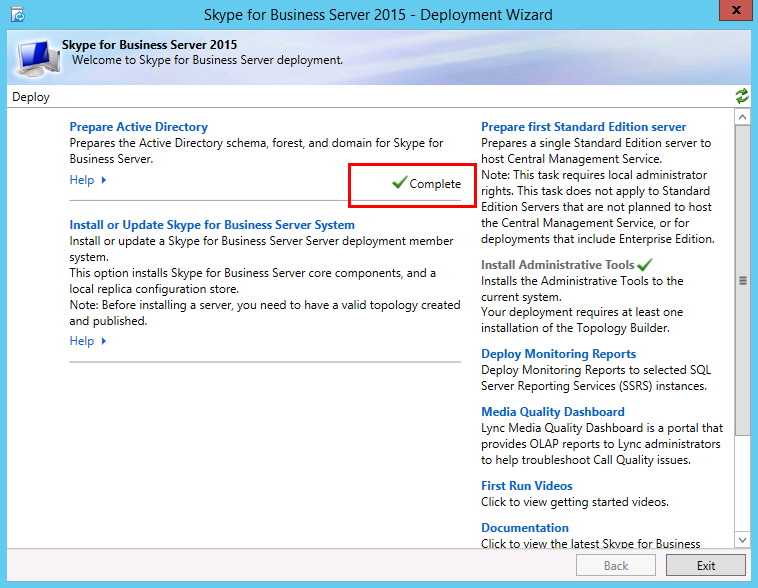Click the computer monitor logo in the header
This screenshot has width=758, height=588.
coord(38,58)
